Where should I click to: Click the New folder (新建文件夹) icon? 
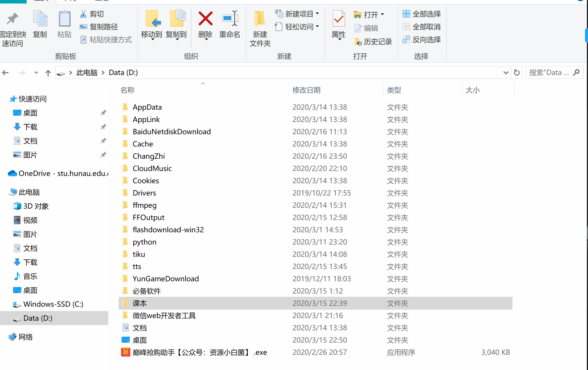click(x=260, y=19)
